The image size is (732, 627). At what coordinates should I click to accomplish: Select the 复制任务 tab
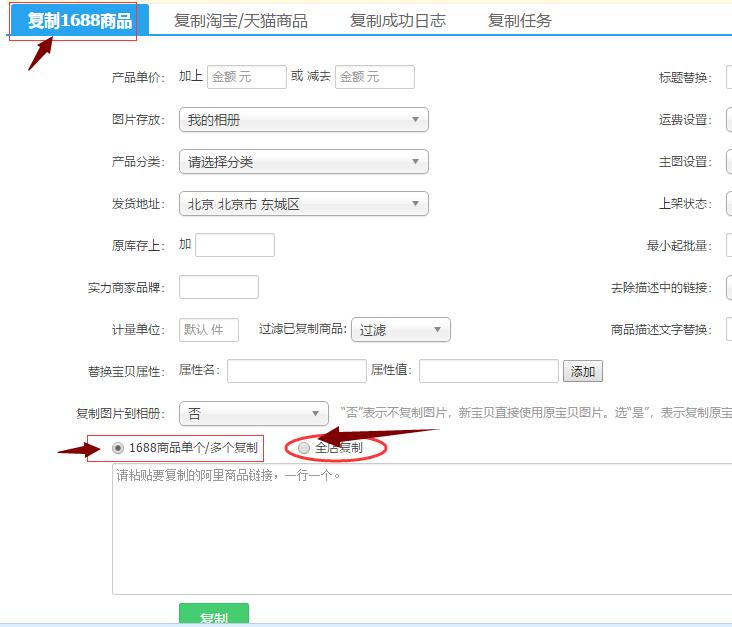click(x=519, y=21)
